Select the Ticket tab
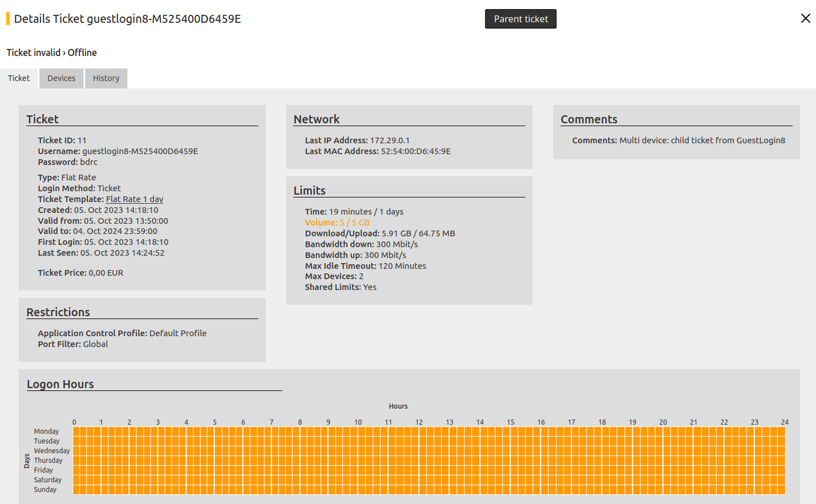816x504 pixels. point(19,78)
